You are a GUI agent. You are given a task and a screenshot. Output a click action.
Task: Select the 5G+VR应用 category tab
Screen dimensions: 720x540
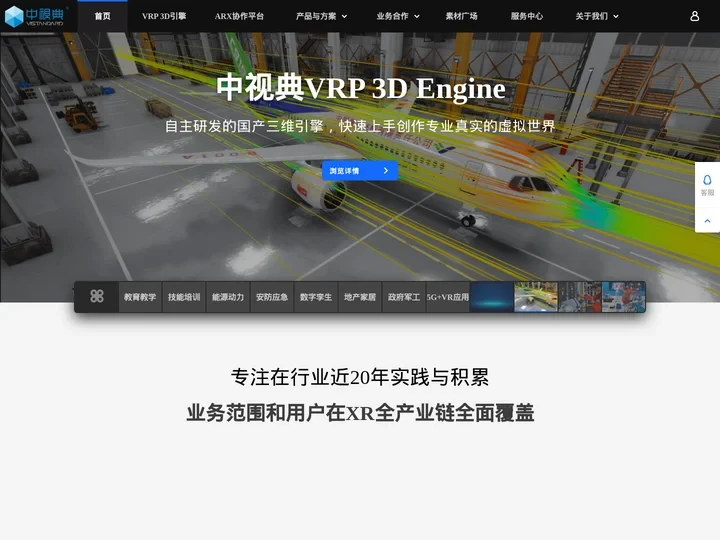[x=448, y=297]
